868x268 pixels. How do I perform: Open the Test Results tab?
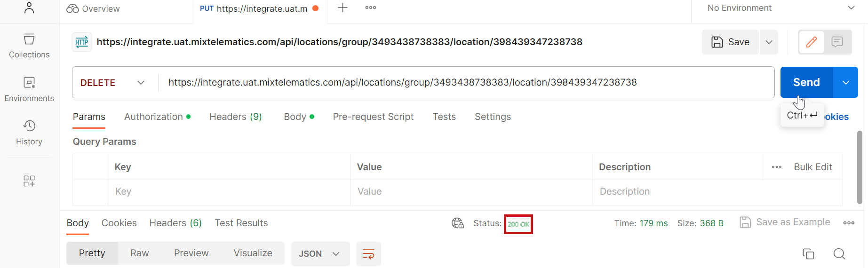[x=241, y=223]
